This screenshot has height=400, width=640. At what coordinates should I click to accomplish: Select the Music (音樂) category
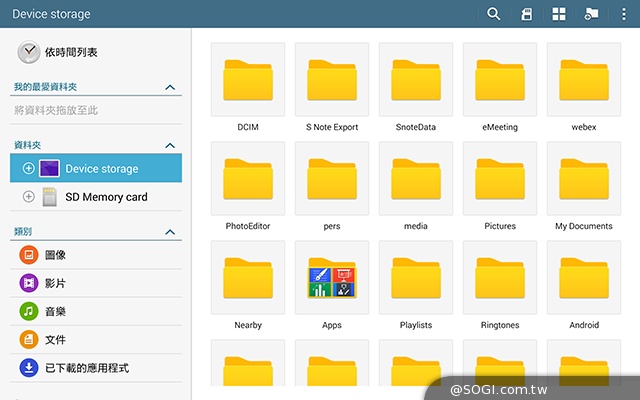click(55, 312)
